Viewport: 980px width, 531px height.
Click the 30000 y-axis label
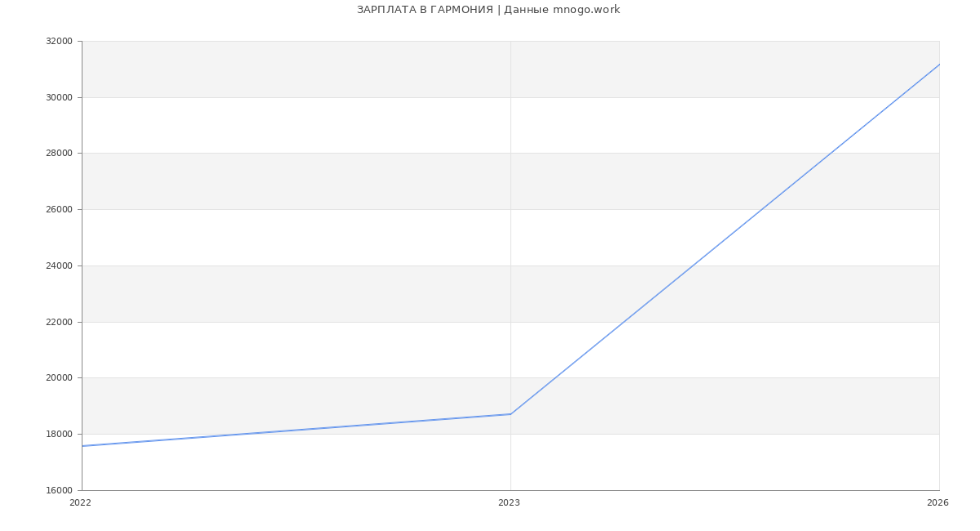pos(59,97)
